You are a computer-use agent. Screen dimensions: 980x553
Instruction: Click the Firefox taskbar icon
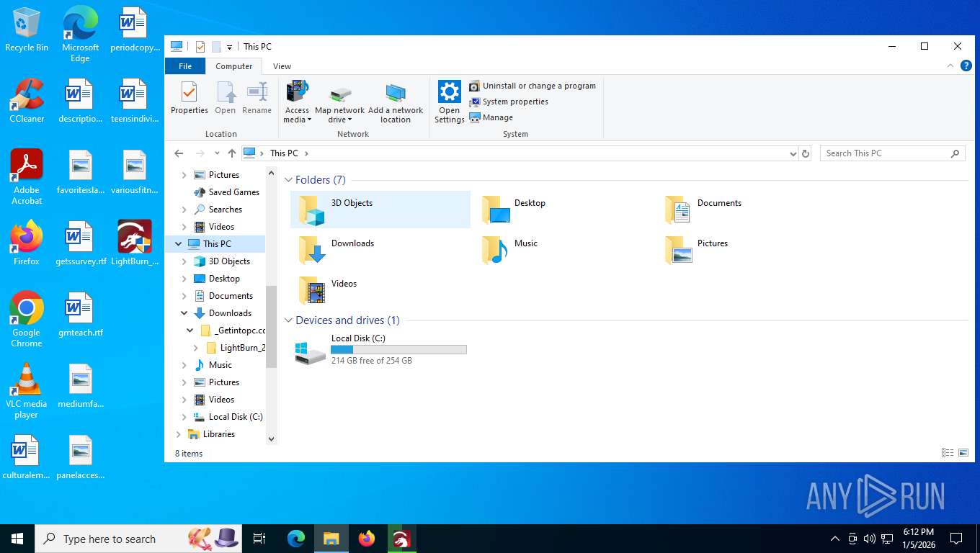click(367, 539)
